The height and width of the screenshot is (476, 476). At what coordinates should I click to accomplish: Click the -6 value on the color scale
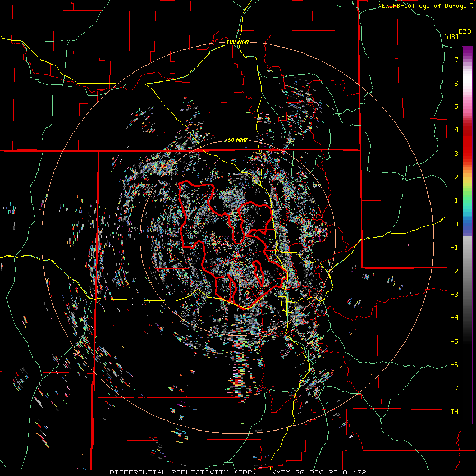pos(454,365)
